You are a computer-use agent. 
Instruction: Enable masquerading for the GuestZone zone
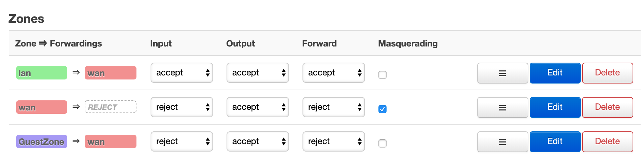click(383, 143)
